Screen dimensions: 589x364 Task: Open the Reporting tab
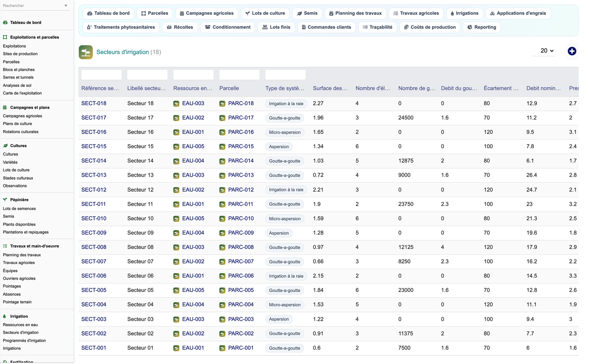coord(482,27)
